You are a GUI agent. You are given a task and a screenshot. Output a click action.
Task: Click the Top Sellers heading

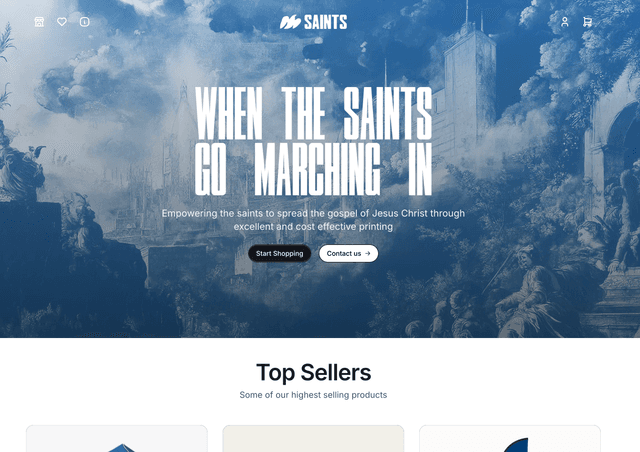(x=313, y=372)
